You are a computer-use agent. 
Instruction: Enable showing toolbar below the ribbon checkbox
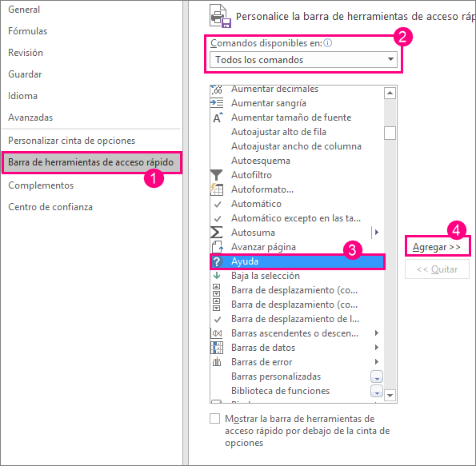pos(215,419)
